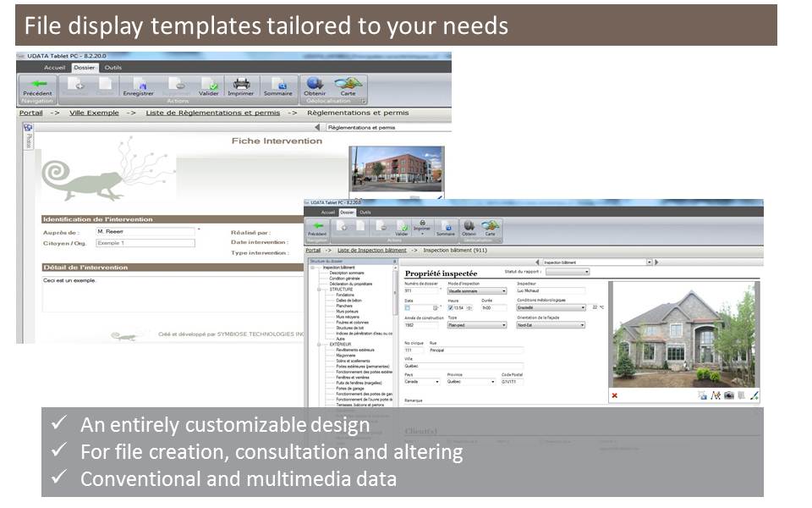
Task: Click Valider checkmark icon in back window
Action: tap(208, 86)
